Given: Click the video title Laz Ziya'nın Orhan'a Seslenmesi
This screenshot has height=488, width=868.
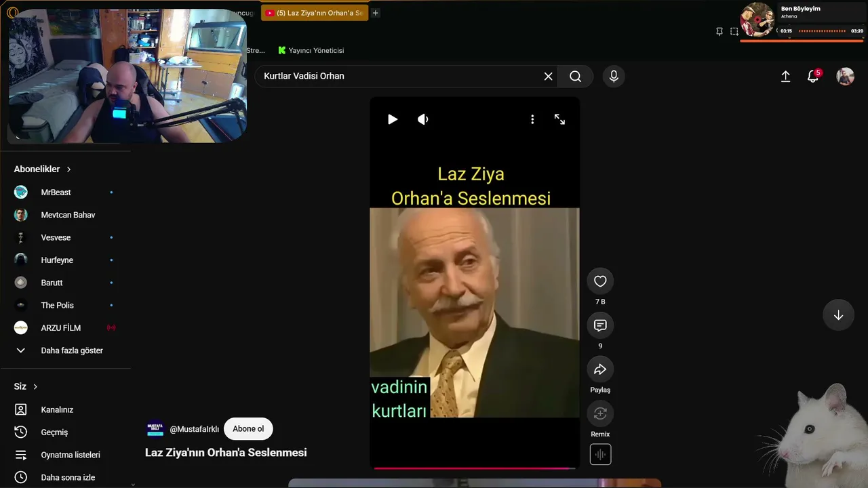Looking at the screenshot, I should 226,452.
